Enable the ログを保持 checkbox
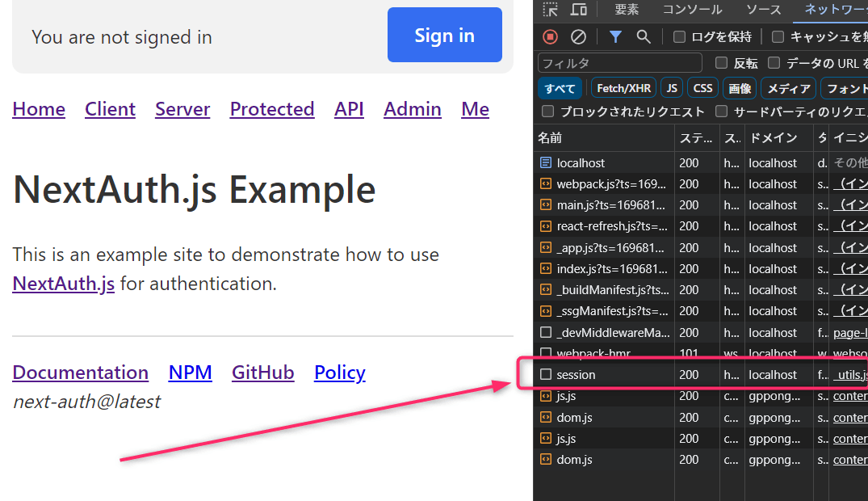 pyautogui.click(x=679, y=36)
